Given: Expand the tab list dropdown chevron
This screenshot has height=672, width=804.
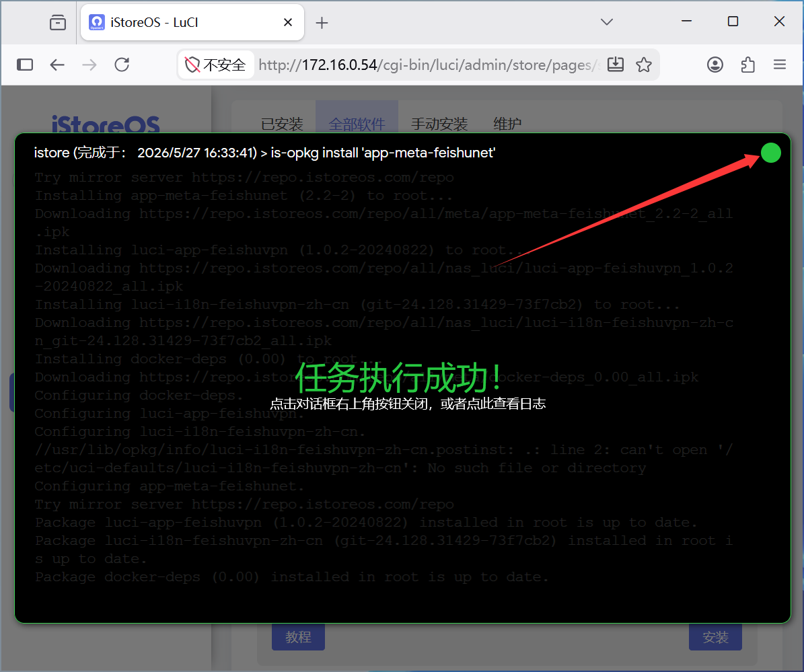Looking at the screenshot, I should (607, 22).
